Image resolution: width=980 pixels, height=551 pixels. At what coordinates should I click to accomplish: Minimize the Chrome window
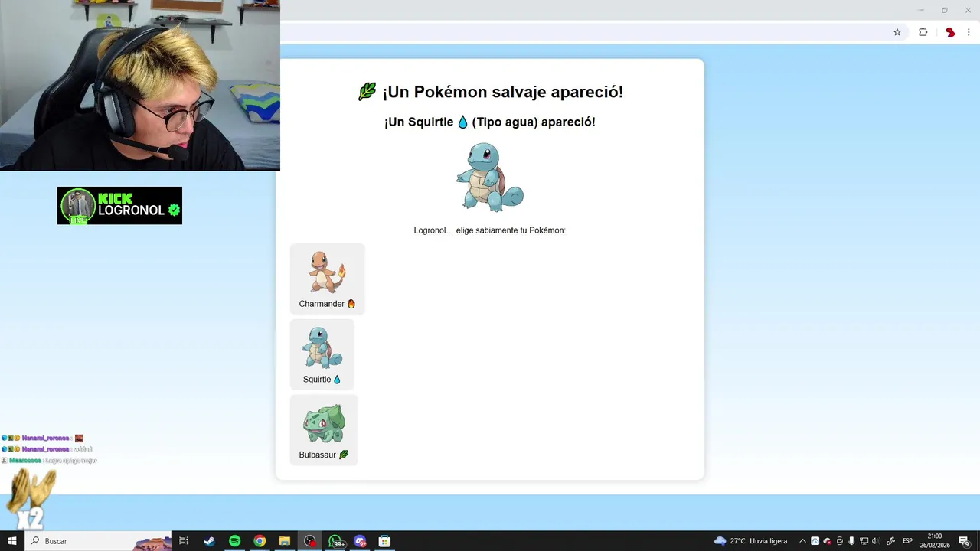tap(921, 10)
